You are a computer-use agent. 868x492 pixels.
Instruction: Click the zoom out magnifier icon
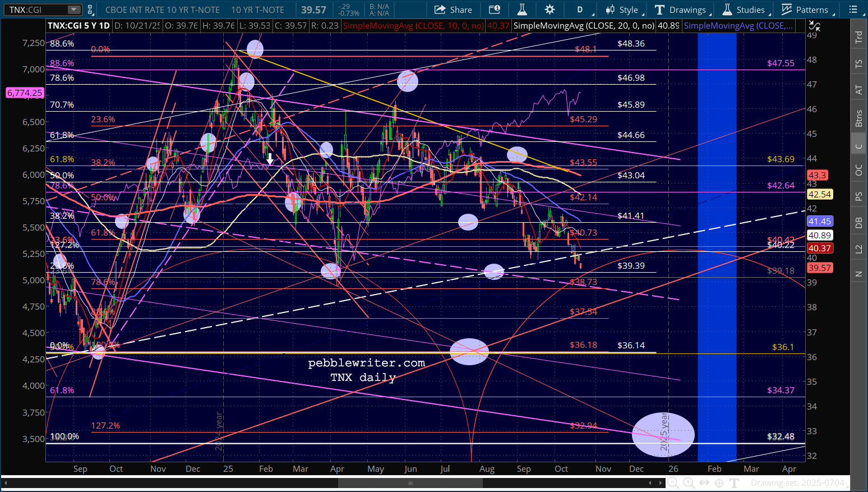(673, 482)
